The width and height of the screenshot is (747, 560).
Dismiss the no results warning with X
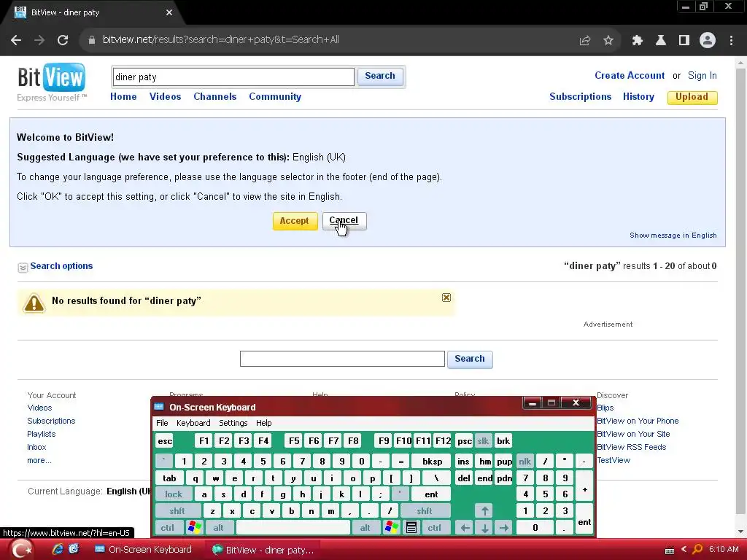pyautogui.click(x=446, y=297)
